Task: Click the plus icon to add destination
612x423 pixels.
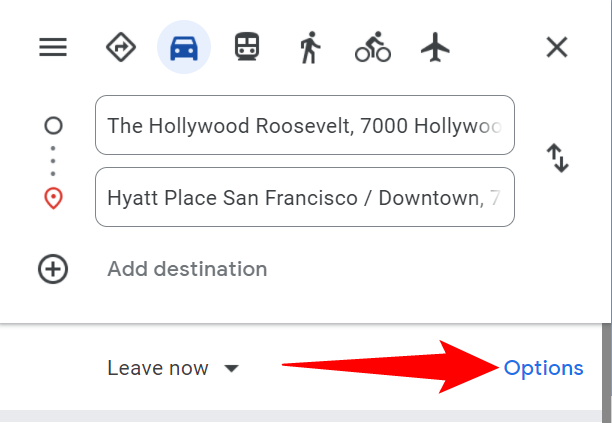Action: [x=53, y=269]
